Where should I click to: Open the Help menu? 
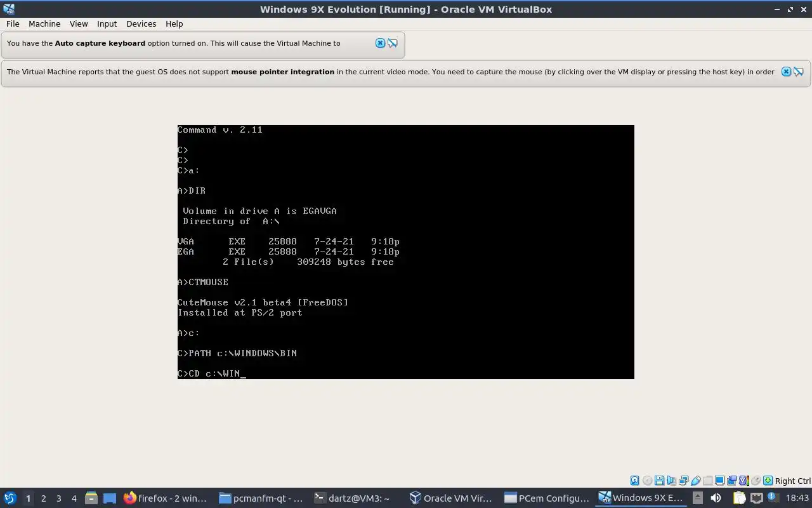pos(174,23)
